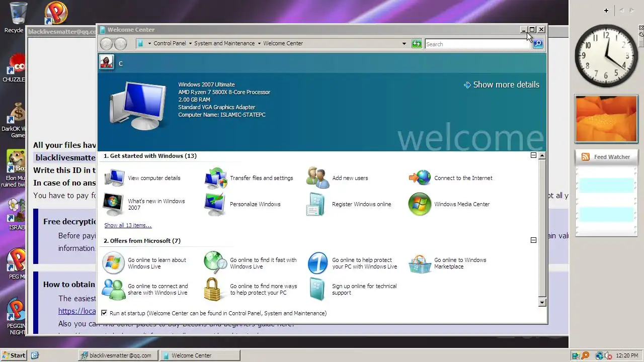Open help protect your PC with Windows Live
Screen dimensions: 644x362
[x=353, y=263]
